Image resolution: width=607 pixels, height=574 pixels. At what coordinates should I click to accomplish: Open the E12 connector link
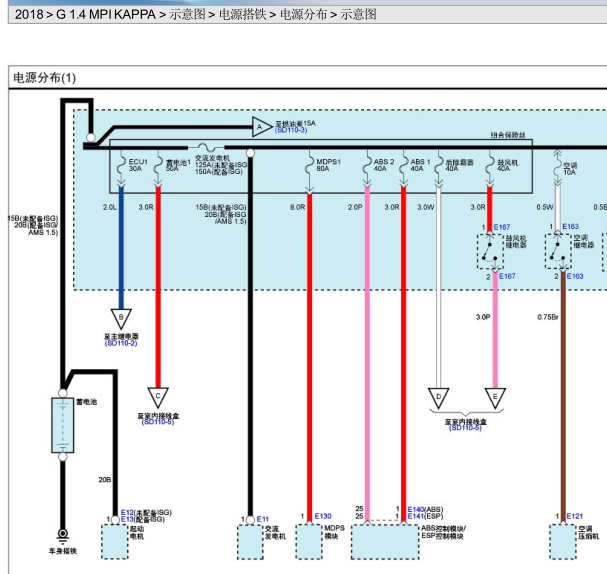(127, 512)
